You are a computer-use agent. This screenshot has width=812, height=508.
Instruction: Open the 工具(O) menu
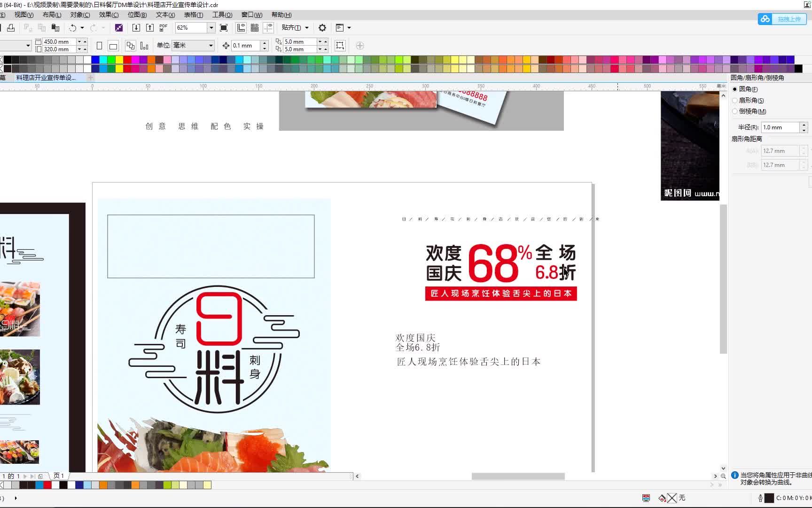[x=222, y=15]
